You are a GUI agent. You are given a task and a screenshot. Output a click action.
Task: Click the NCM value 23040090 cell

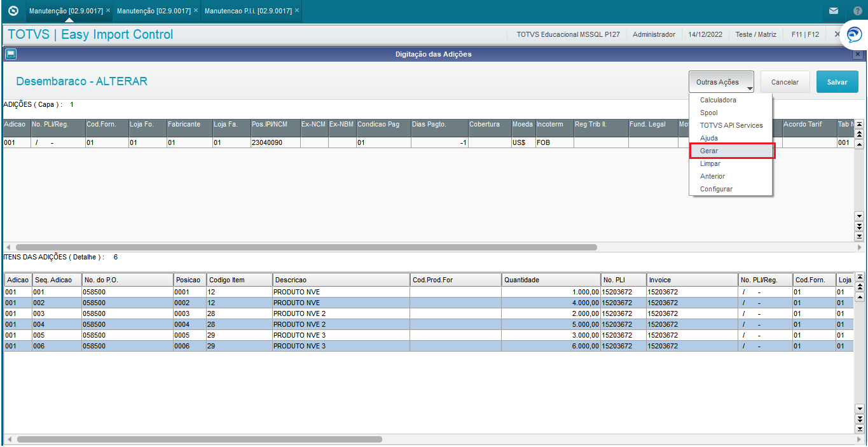275,143
